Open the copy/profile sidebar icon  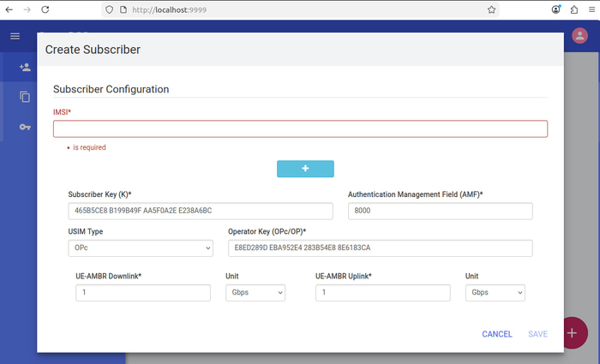pos(25,97)
